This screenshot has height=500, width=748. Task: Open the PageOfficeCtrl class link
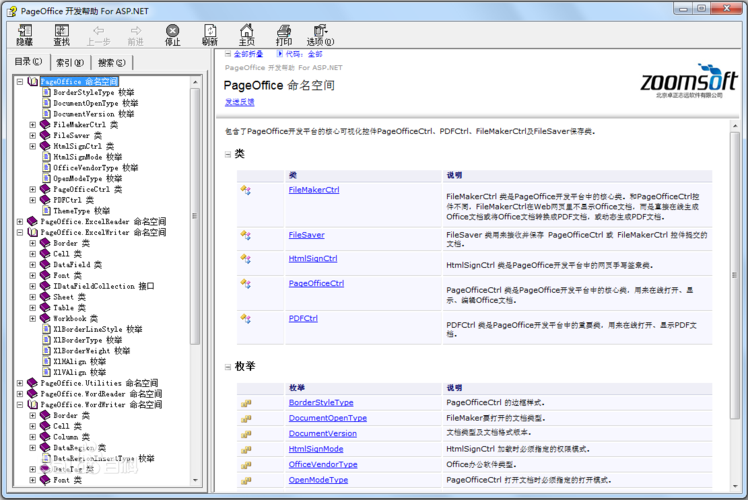[x=316, y=283]
